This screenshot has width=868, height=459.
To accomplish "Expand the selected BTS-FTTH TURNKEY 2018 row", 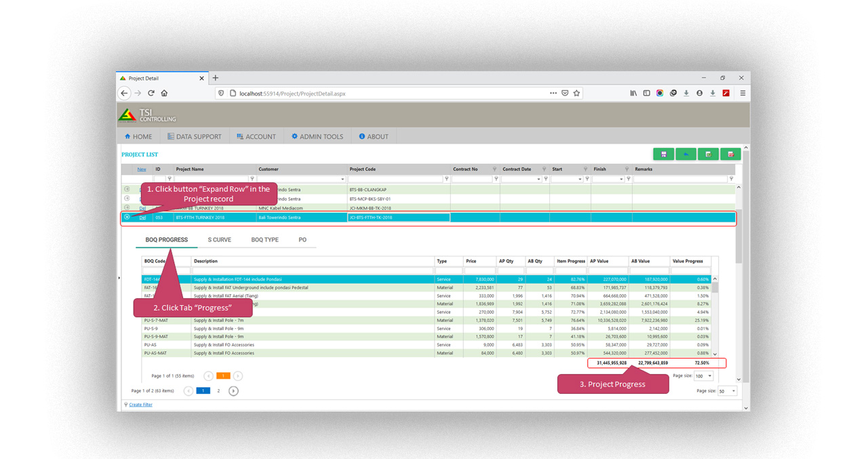I will click(127, 217).
